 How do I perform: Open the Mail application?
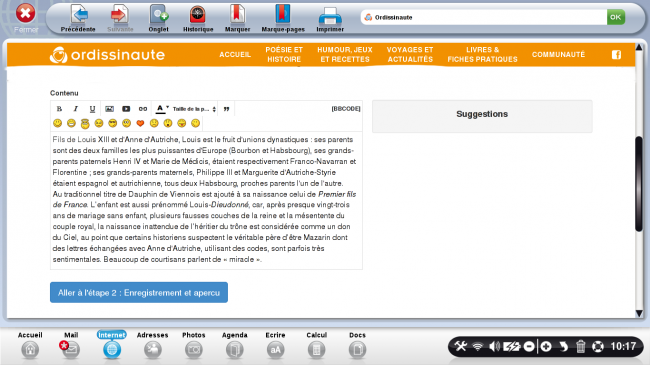click(70, 345)
